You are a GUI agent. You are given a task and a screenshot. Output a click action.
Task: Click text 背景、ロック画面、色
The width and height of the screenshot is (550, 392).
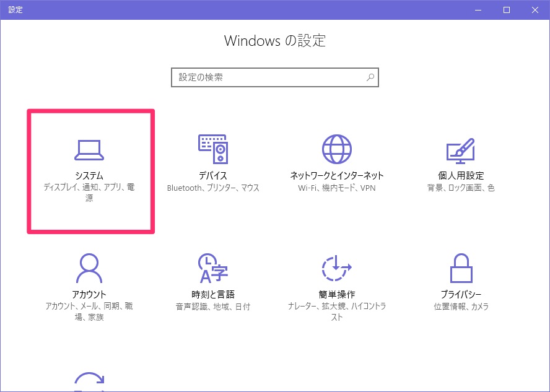461,188
